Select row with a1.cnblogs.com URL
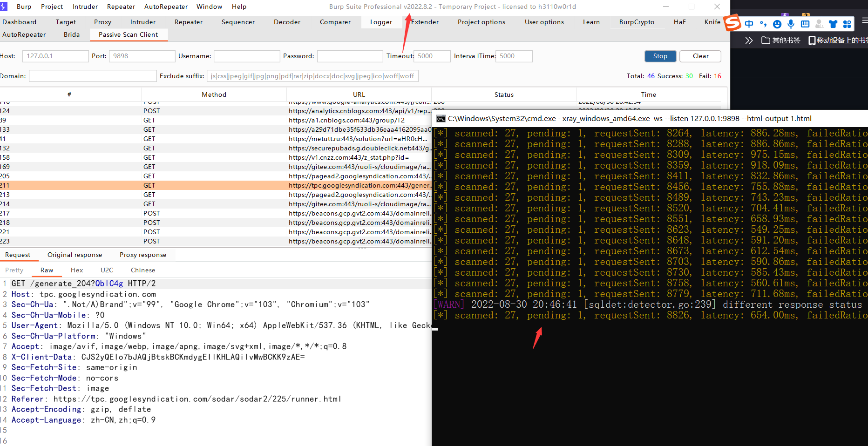The height and width of the screenshot is (446, 868). pyautogui.click(x=216, y=120)
